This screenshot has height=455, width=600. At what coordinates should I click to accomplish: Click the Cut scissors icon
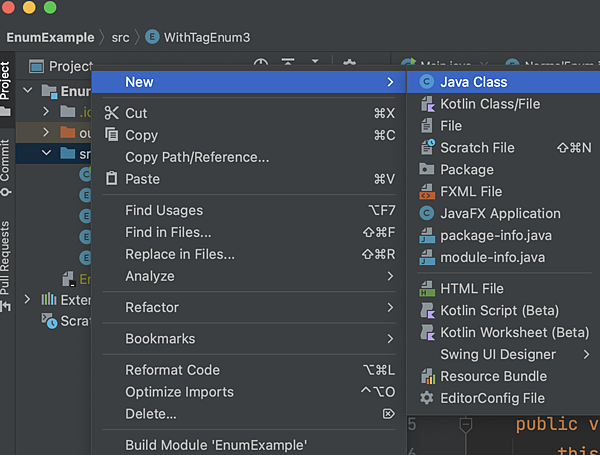pyautogui.click(x=111, y=113)
